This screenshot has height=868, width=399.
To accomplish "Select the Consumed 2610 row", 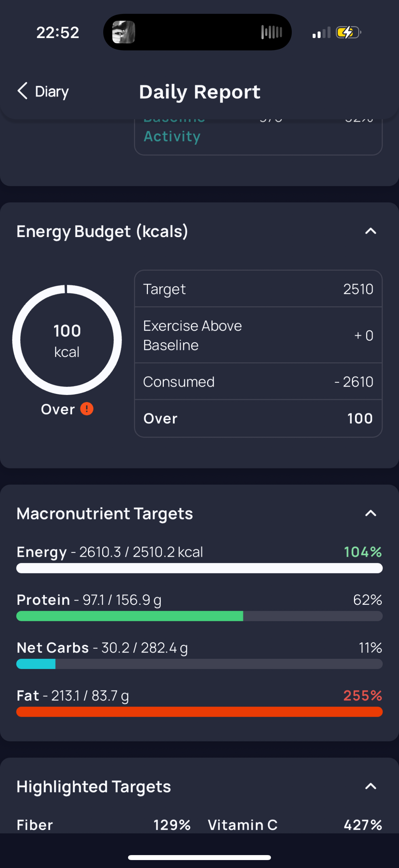I will 258,382.
